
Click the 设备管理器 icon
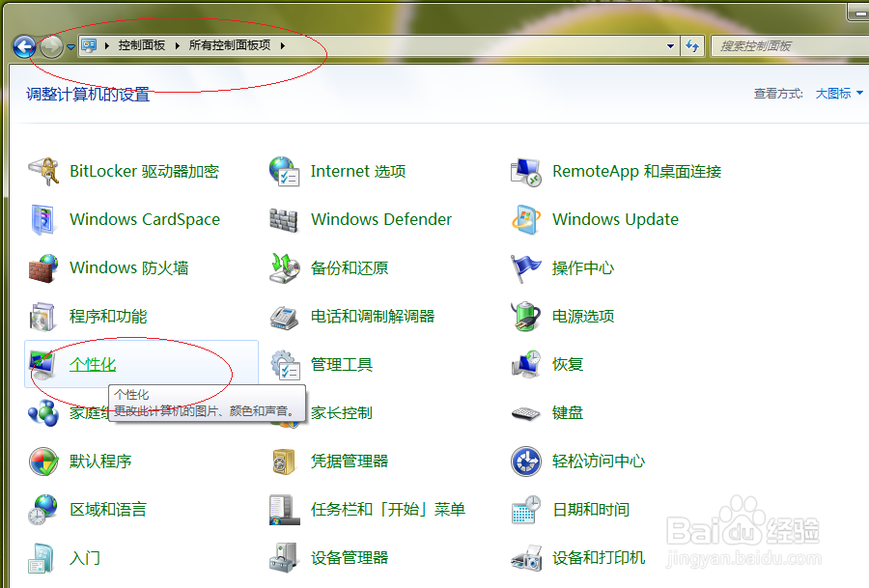(284, 558)
